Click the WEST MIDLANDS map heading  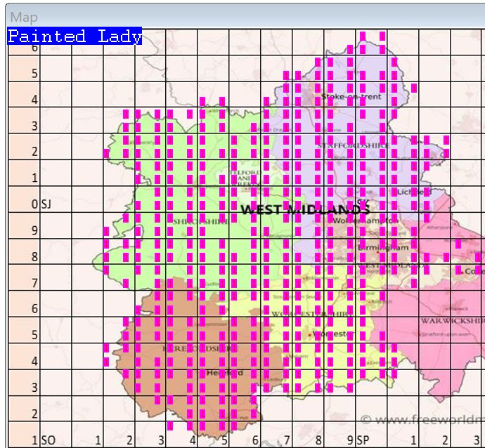pyautogui.click(x=305, y=210)
